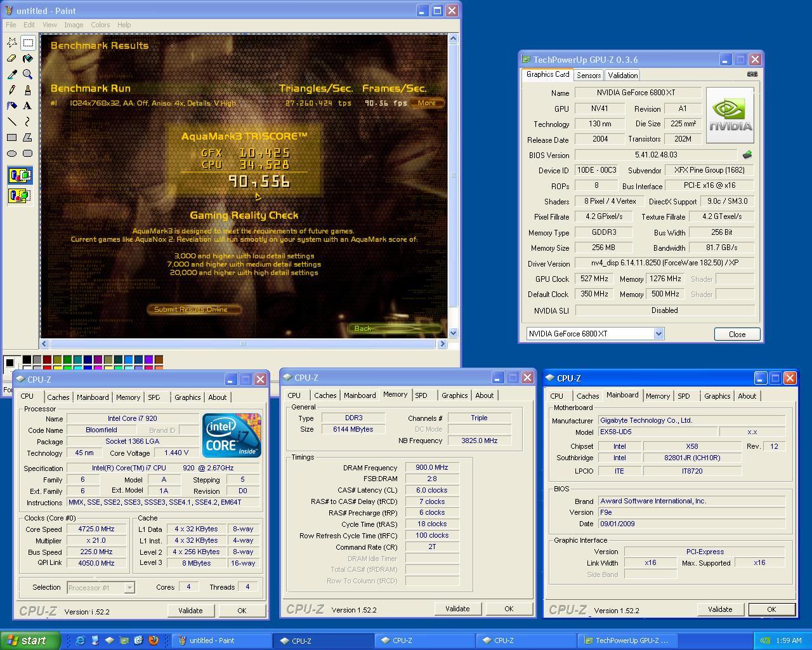Image resolution: width=812 pixels, height=650 pixels.
Task: Click the DRAM Frequency 900.0 MHz value
Action: tap(432, 467)
